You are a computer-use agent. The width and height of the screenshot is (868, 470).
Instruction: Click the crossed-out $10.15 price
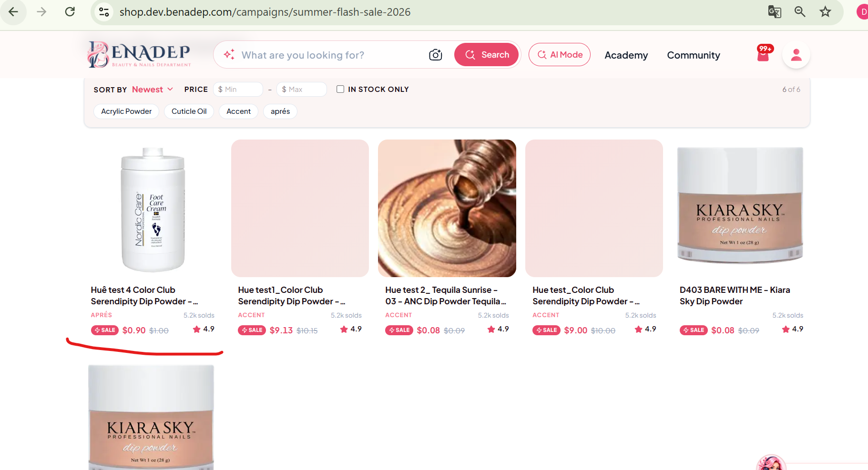coord(307,330)
